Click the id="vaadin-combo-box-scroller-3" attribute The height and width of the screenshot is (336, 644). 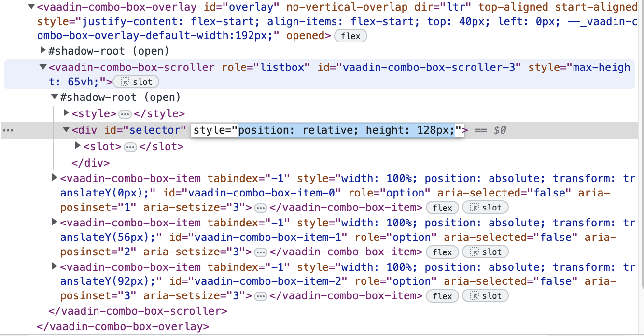click(x=420, y=67)
